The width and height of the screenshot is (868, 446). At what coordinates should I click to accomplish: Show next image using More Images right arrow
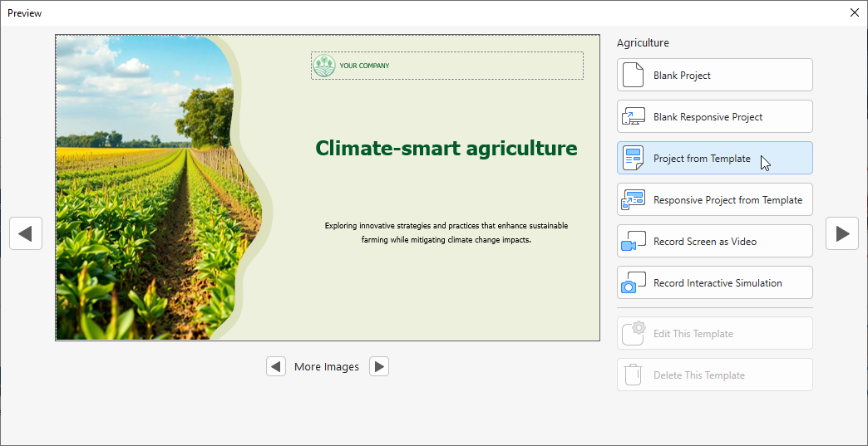click(379, 366)
